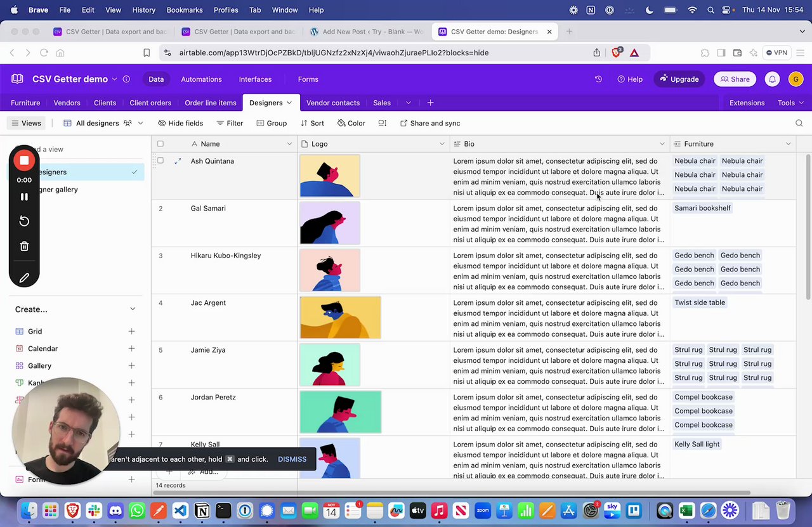812x527 pixels.
Task: Select all records checkbox in the header
Action: [x=160, y=144]
